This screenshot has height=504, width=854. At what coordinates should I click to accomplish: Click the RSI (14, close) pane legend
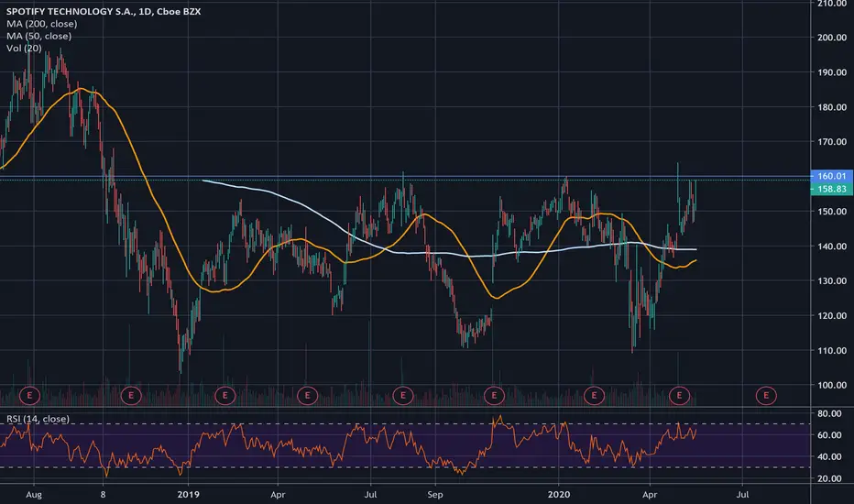38,419
